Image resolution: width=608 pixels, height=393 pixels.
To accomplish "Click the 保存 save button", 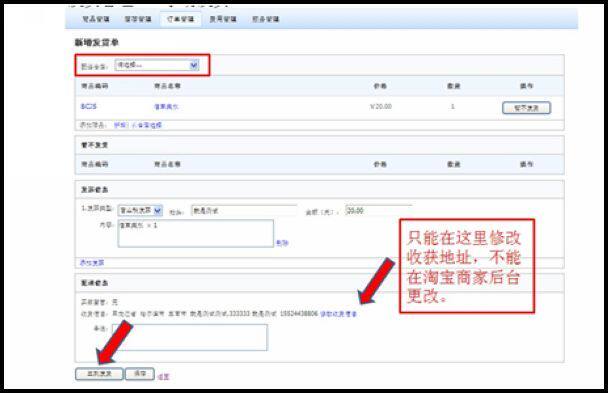I will pyautogui.click(x=140, y=374).
